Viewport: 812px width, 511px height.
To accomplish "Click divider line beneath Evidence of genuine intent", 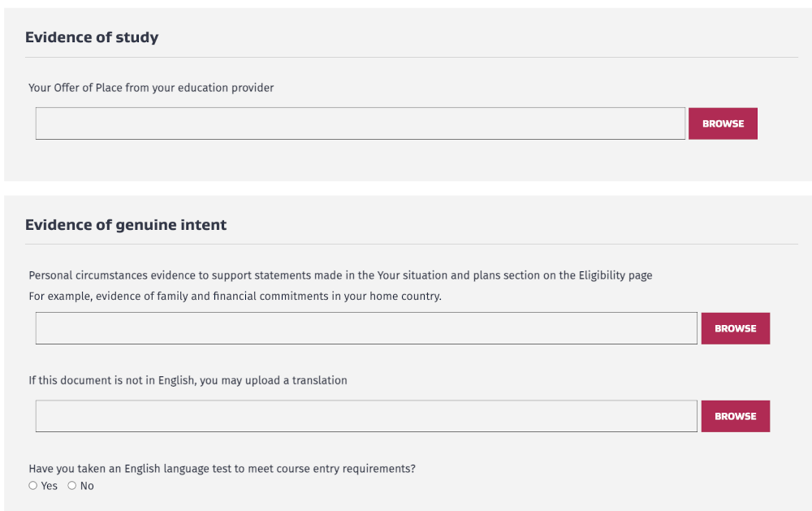I will coord(411,245).
